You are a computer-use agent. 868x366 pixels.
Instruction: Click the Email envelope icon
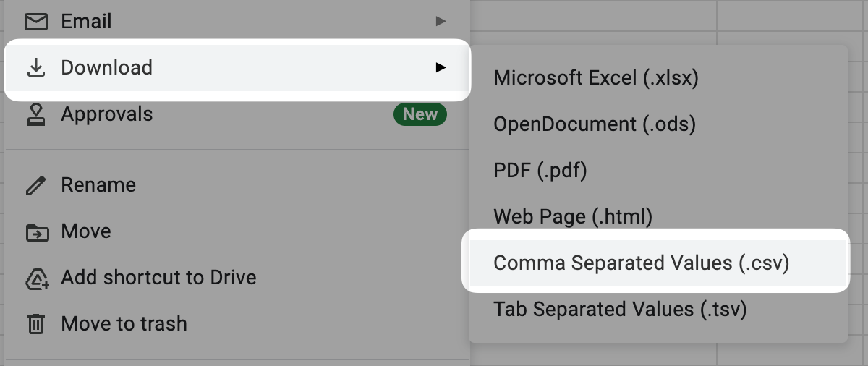35,22
